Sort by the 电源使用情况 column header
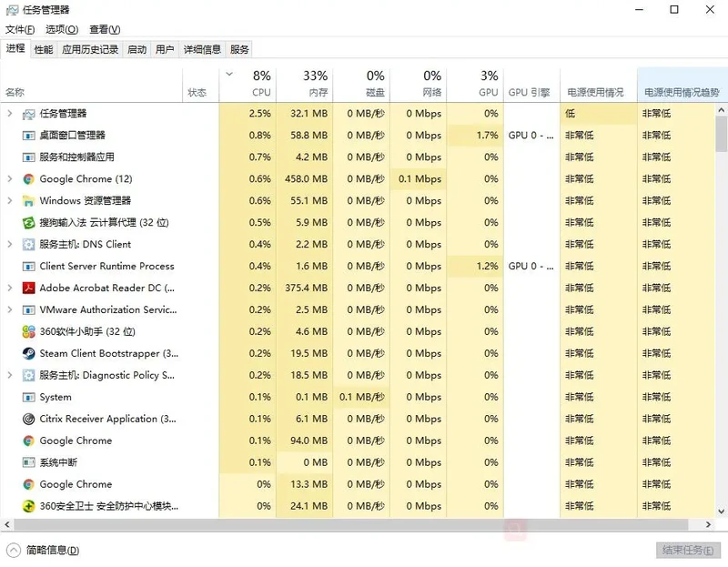This screenshot has height=567, width=728. click(599, 85)
